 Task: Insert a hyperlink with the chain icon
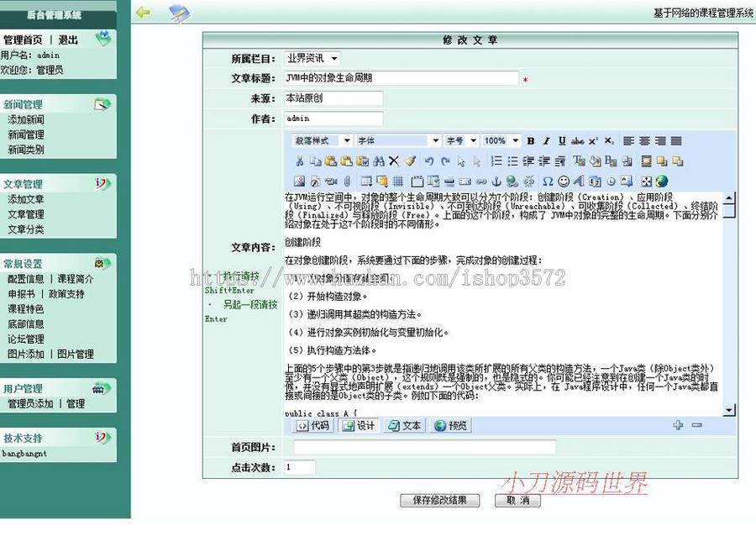tap(481, 180)
